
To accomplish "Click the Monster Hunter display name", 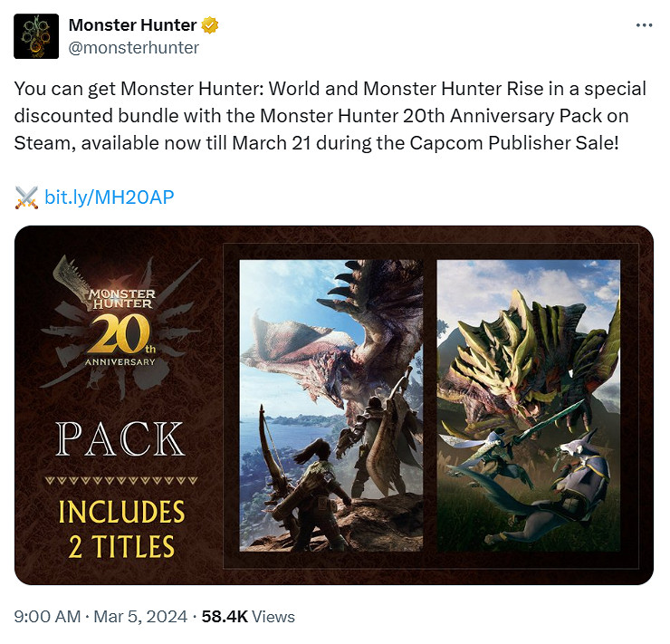I will 132,25.
